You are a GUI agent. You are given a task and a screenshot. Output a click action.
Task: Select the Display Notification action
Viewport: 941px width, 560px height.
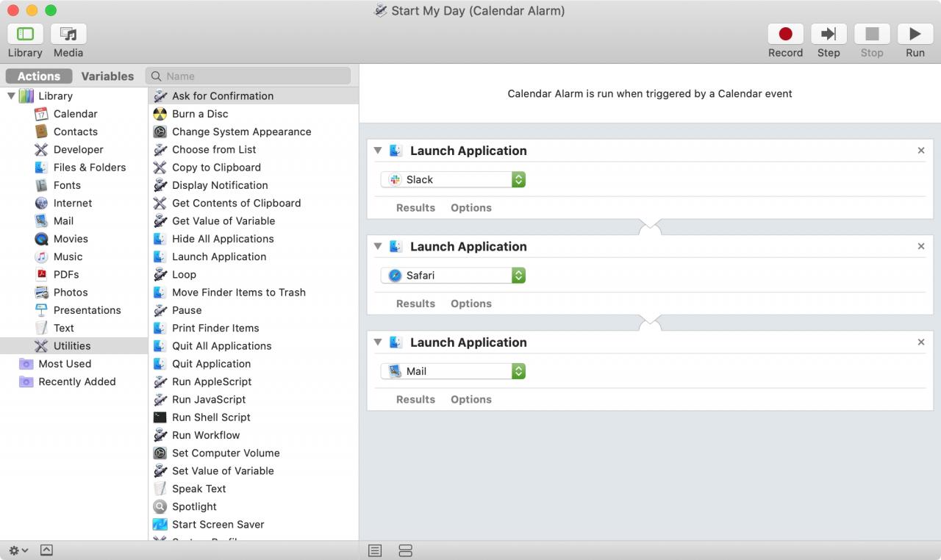pos(254,185)
